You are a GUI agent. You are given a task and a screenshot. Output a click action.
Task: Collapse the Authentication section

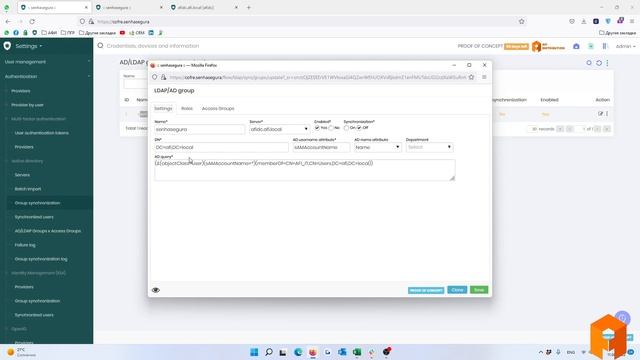click(x=47, y=76)
